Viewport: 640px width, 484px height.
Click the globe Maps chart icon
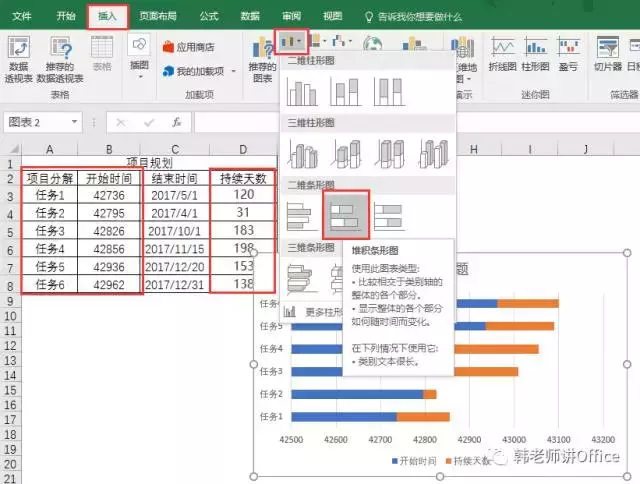click(x=372, y=43)
